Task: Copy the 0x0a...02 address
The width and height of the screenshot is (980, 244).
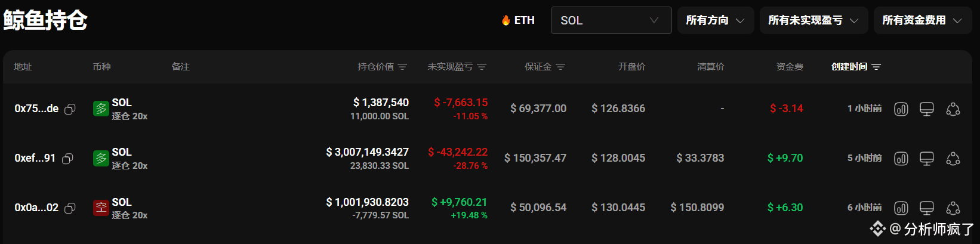Action: 70,208
